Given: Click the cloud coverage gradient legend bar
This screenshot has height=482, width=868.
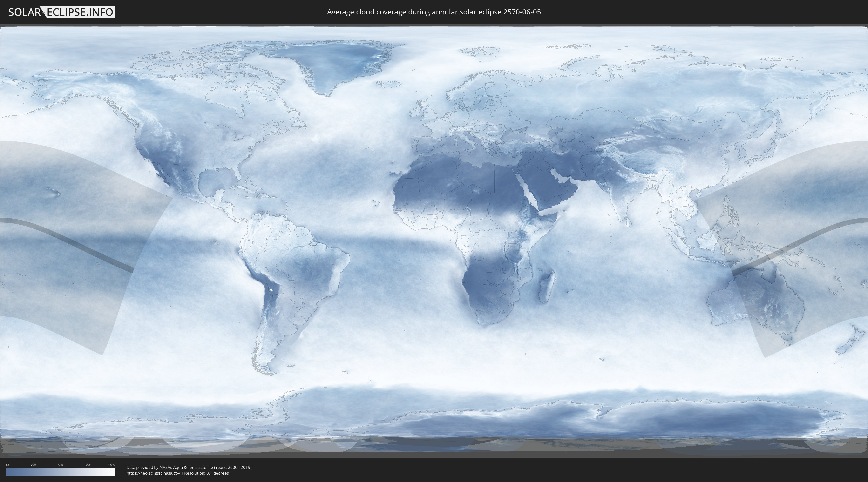Looking at the screenshot, I should point(61,472).
